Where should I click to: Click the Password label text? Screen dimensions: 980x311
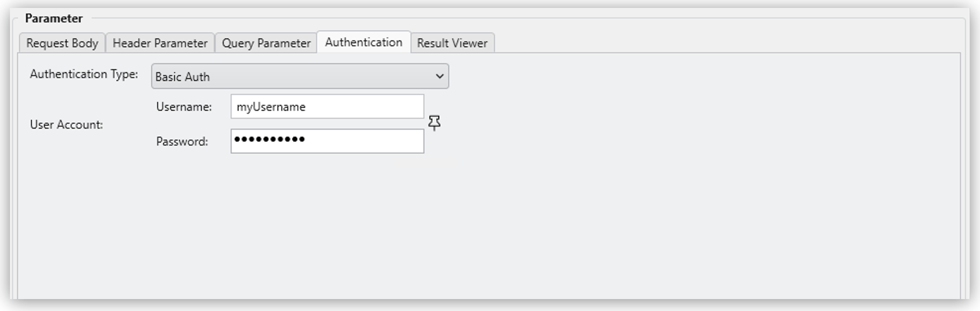pyautogui.click(x=182, y=142)
